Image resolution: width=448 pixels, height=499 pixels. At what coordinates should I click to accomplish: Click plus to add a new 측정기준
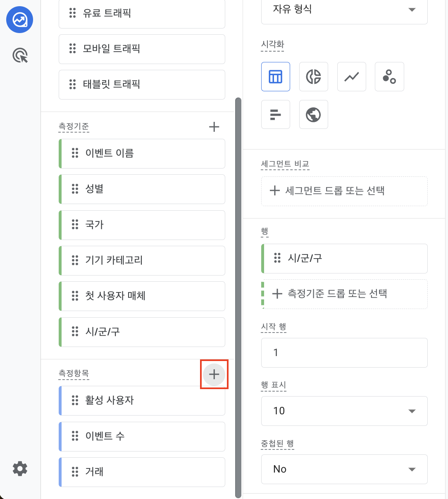tap(214, 127)
